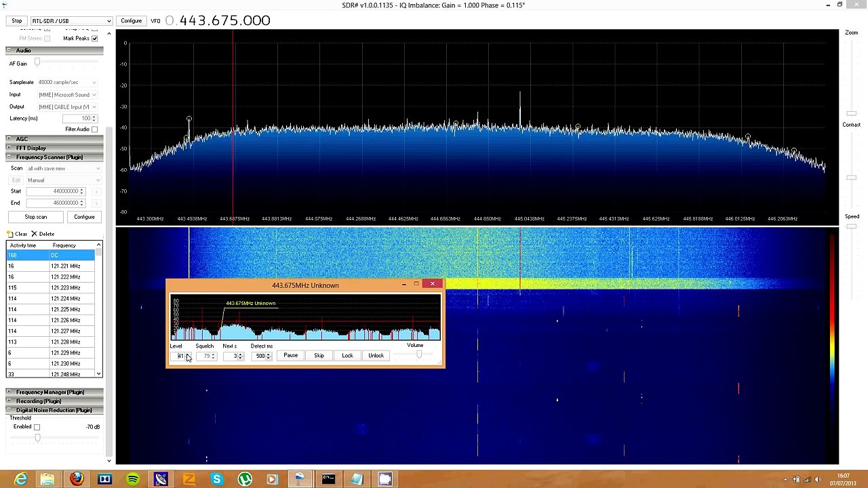Viewport: 868px width, 488px height.
Task: Delete the selected scanner entry
Action: (43, 234)
